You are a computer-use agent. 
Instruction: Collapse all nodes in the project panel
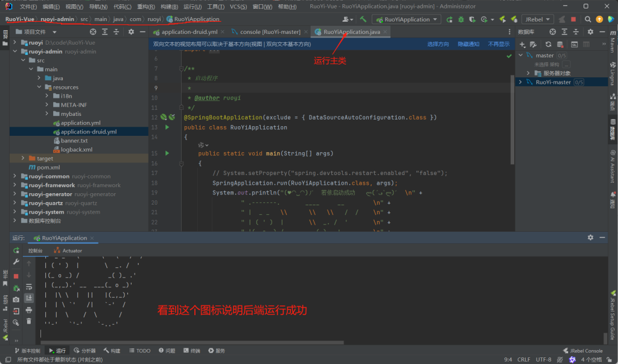tap(116, 32)
